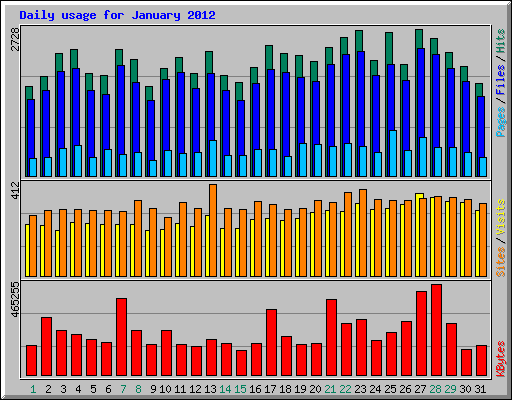Click the cyan 'Pages' legend label
This screenshot has width=512, height=400.
click(501, 122)
